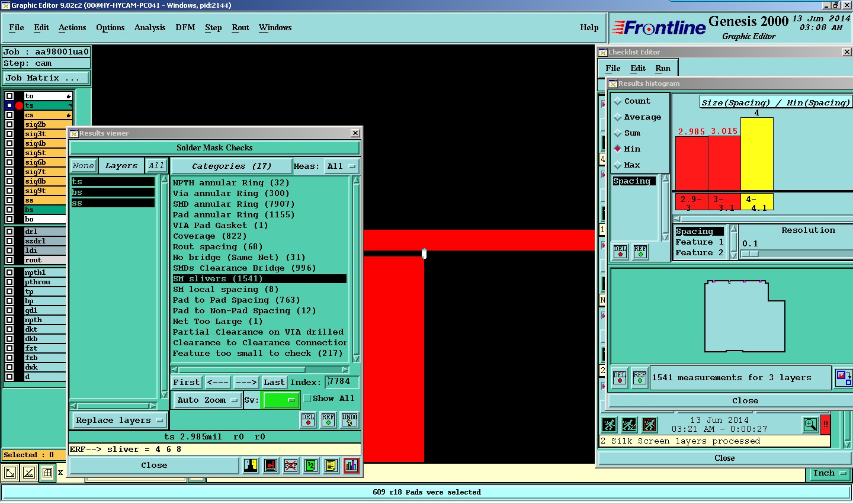Select 'Pad to Pad Spacing (763)' category

click(259, 300)
